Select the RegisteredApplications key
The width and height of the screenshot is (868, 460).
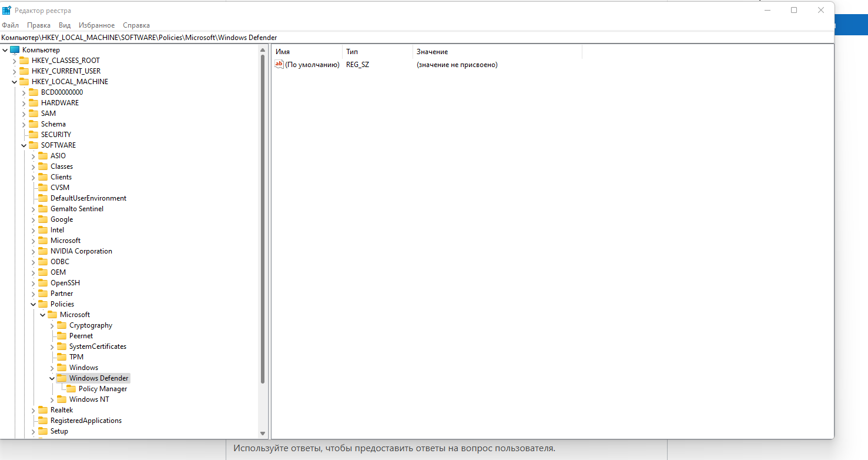86,421
